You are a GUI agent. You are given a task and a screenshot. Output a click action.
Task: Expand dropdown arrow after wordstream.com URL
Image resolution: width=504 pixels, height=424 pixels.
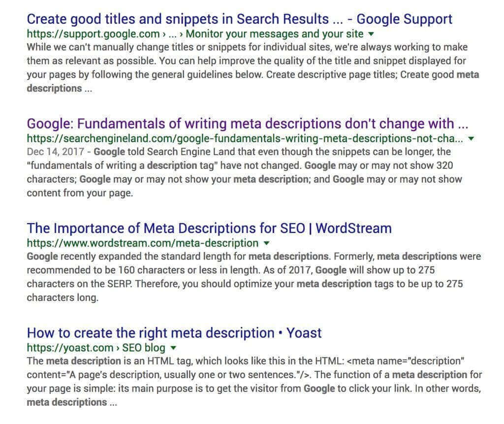(266, 243)
